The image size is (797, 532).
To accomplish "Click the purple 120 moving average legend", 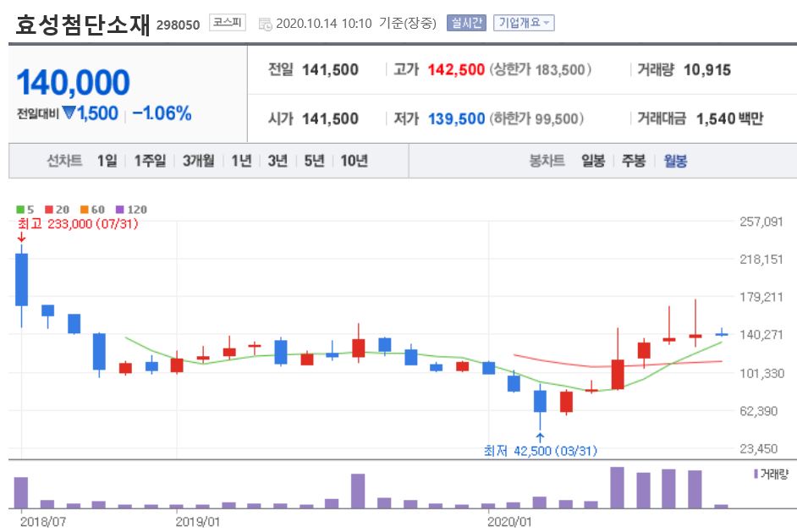I will tap(131, 210).
